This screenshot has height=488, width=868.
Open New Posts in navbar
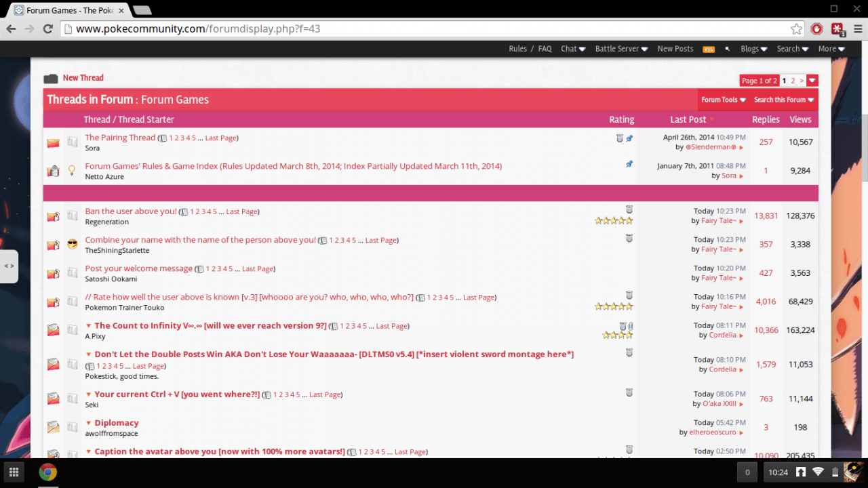click(675, 49)
